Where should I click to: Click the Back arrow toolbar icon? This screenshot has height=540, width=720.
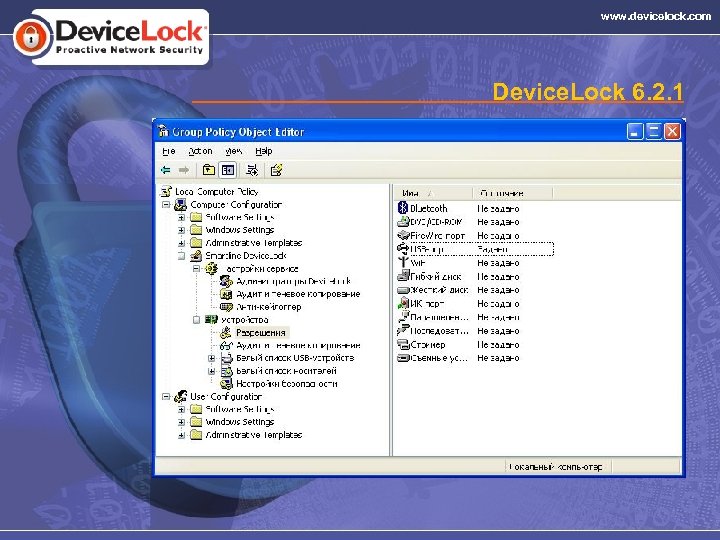coord(166,170)
